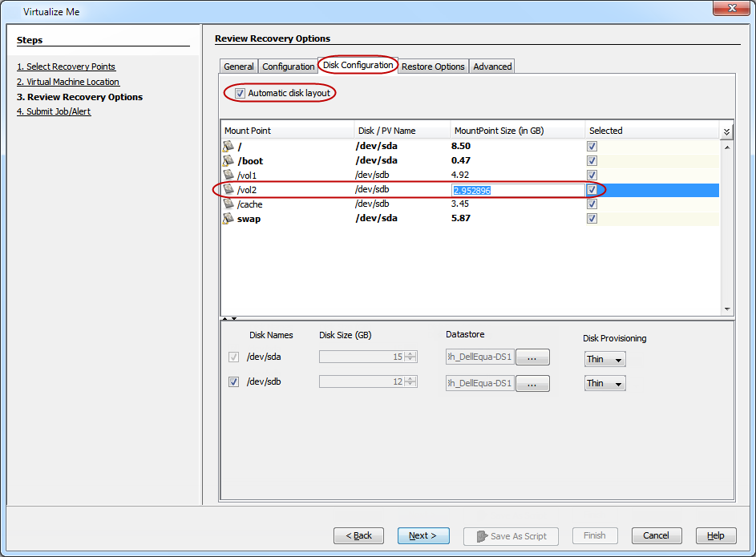Toggle the /dev/sdb disk name checkbox
Image resolution: width=756 pixels, height=557 pixels.
click(233, 382)
